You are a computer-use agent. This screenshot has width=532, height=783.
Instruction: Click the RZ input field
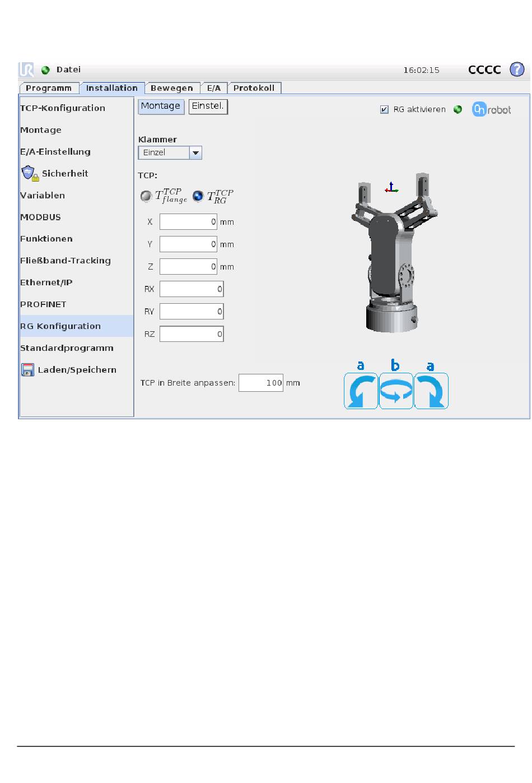point(192,334)
